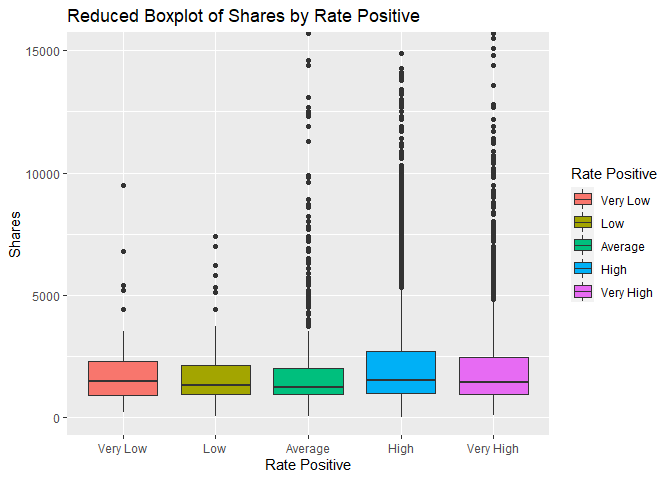
Task: Click the chart title text
Action: (243, 16)
